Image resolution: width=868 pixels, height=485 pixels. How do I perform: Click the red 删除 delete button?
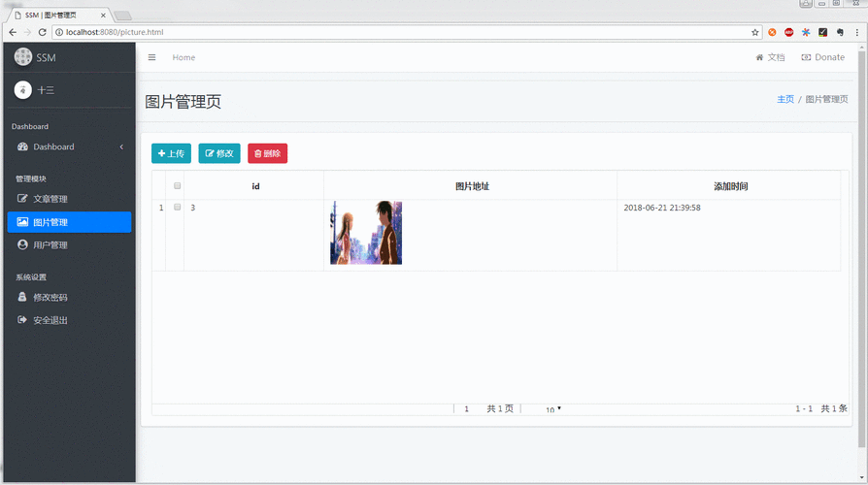click(267, 153)
